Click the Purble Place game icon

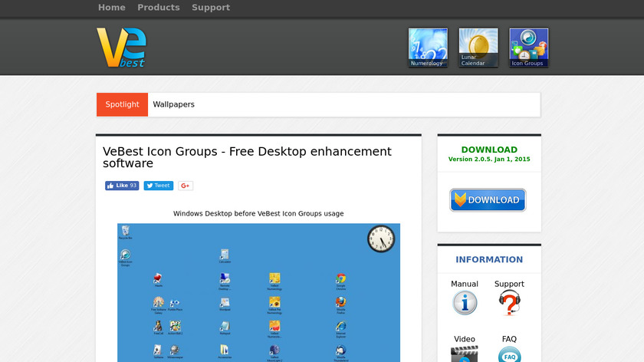pos(175,304)
